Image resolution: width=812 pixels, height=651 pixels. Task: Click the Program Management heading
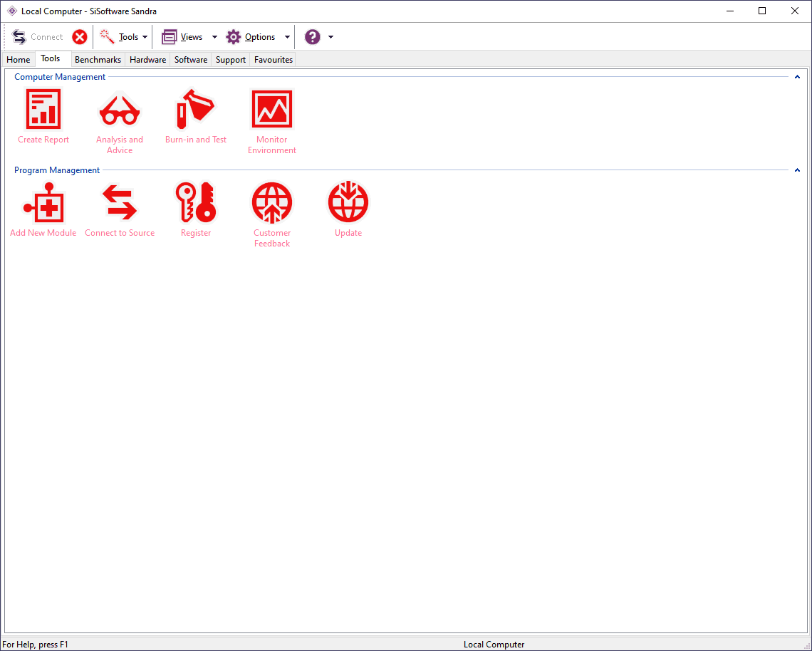click(57, 170)
